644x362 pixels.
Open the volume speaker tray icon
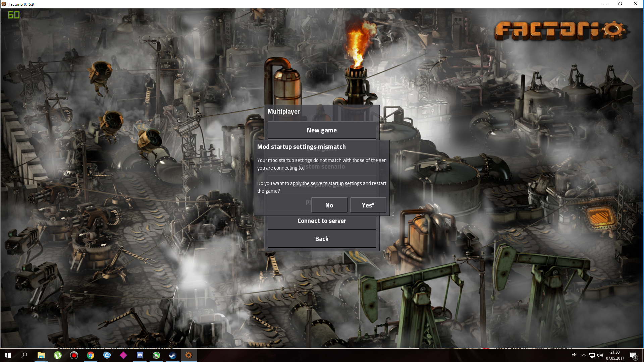pos(600,355)
